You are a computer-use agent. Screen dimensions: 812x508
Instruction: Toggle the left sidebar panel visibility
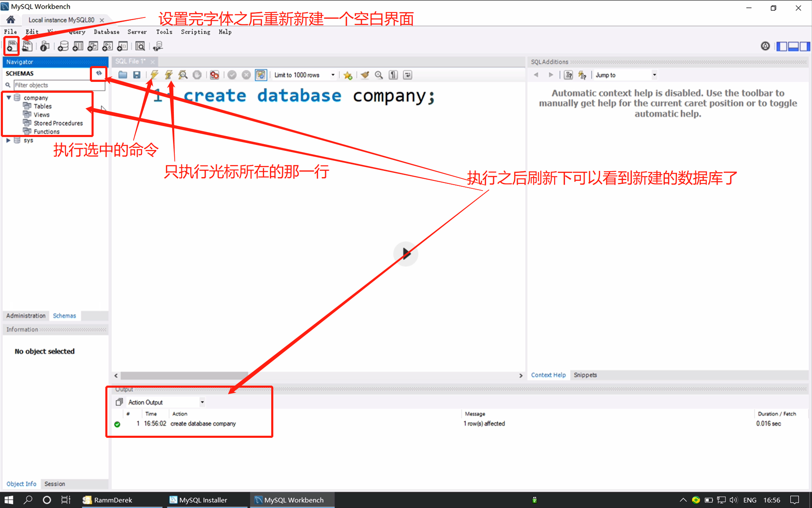[781, 46]
